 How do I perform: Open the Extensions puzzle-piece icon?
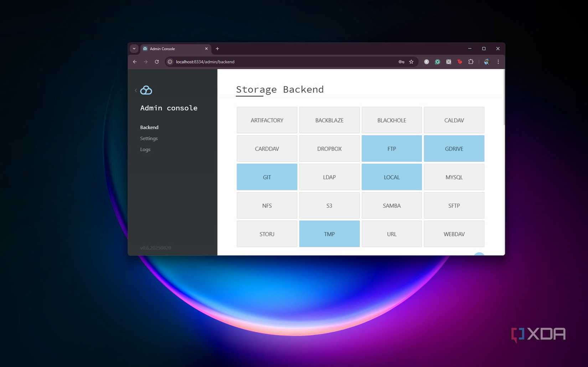(471, 62)
